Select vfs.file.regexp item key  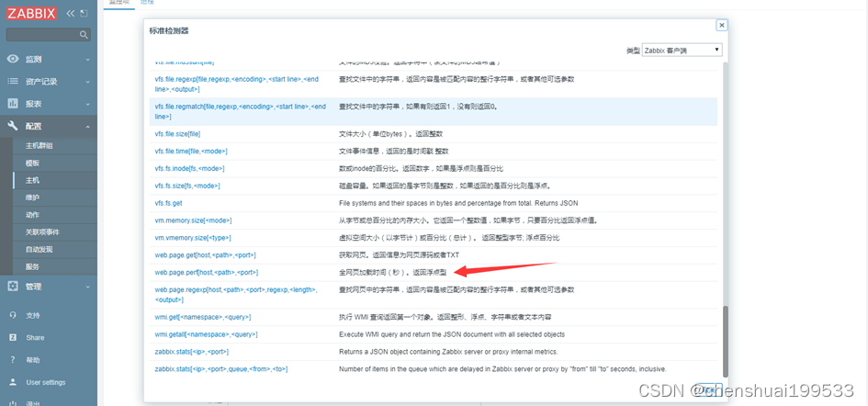click(x=236, y=85)
